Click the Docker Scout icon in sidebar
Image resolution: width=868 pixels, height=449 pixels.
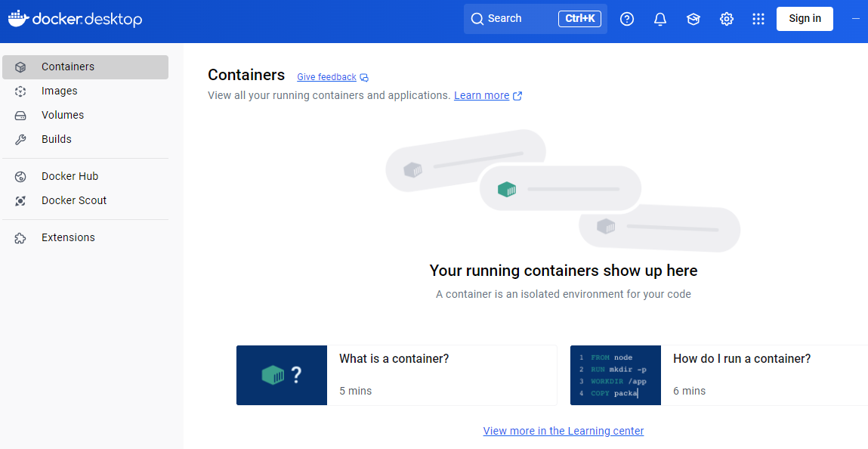coord(20,201)
